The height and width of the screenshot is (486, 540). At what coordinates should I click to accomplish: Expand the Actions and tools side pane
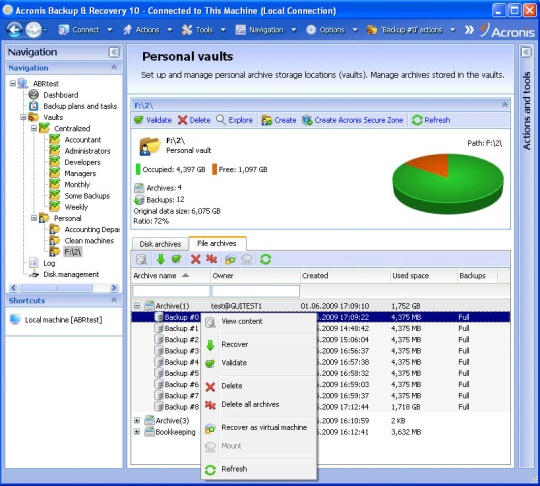click(526, 52)
